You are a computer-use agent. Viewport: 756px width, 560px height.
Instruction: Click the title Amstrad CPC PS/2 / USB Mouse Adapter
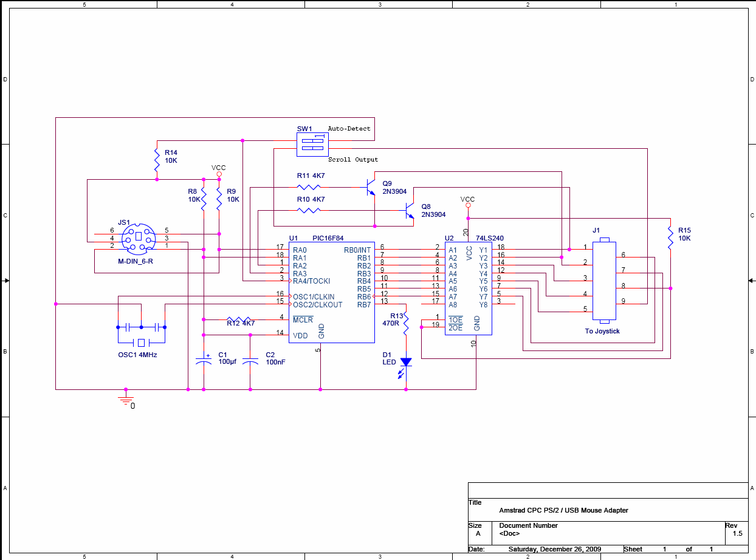coord(563,510)
